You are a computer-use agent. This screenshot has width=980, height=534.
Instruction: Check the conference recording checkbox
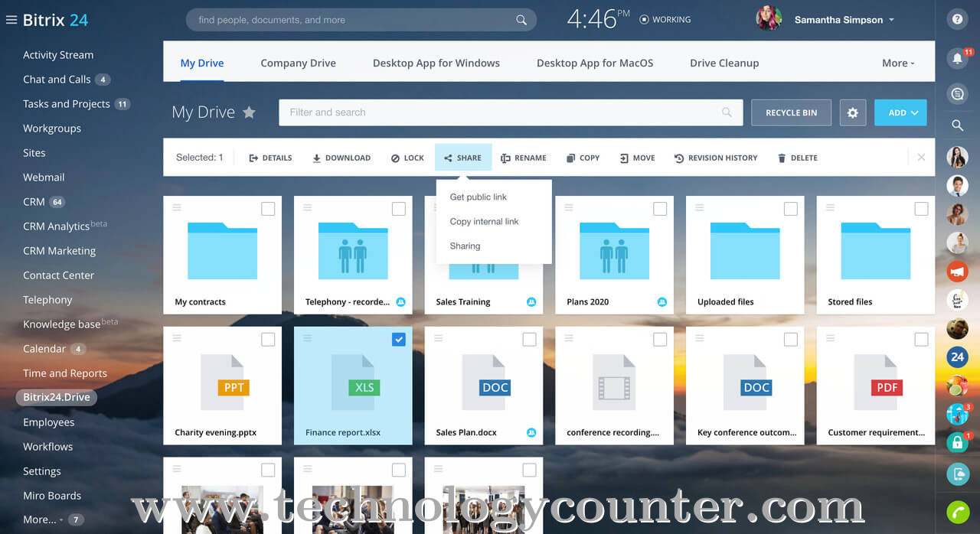tap(660, 340)
